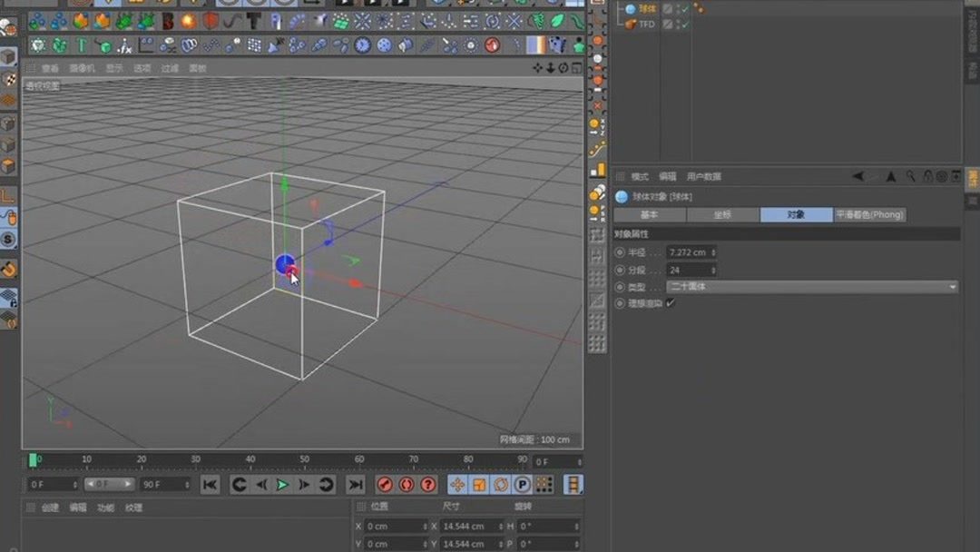The height and width of the screenshot is (552, 980).
Task: Open the 过滤 menu in the viewport
Action: pos(169,67)
